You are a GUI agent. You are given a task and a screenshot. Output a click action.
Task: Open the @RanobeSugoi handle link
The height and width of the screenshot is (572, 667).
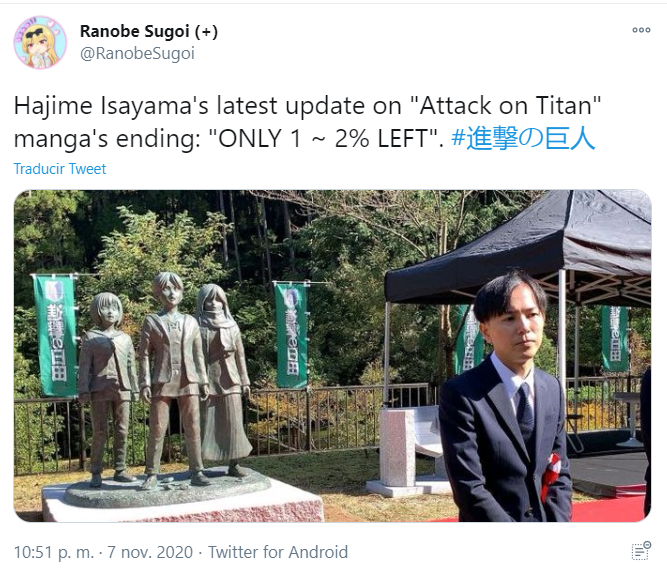pos(137,54)
